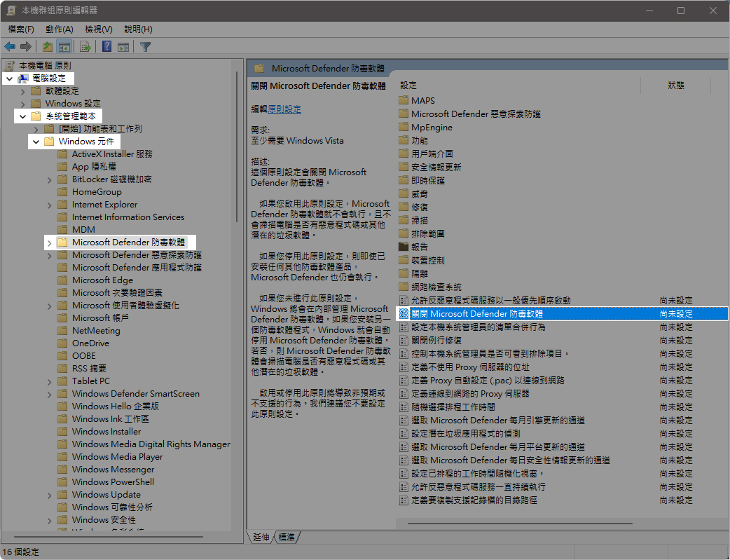Open the 檢視(V) menu
Image resolution: width=730 pixels, height=560 pixels.
click(98, 29)
